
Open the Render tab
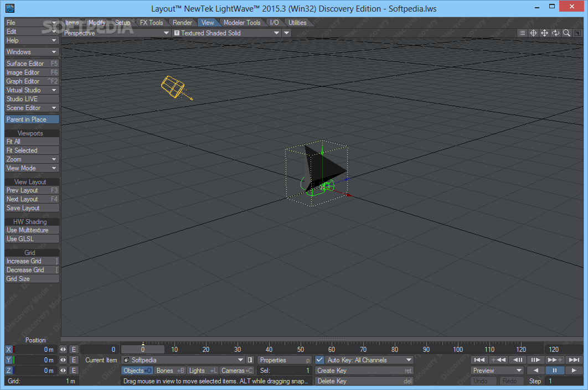[182, 23]
